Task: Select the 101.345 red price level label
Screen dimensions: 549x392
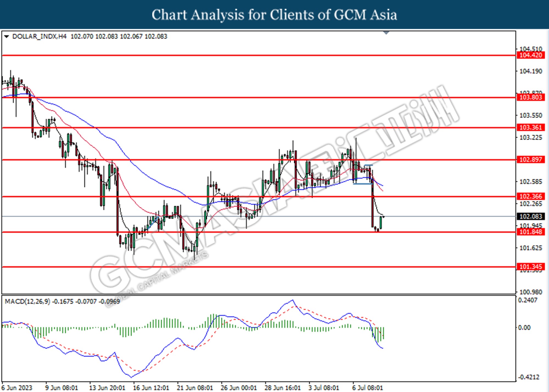Action: 531,267
